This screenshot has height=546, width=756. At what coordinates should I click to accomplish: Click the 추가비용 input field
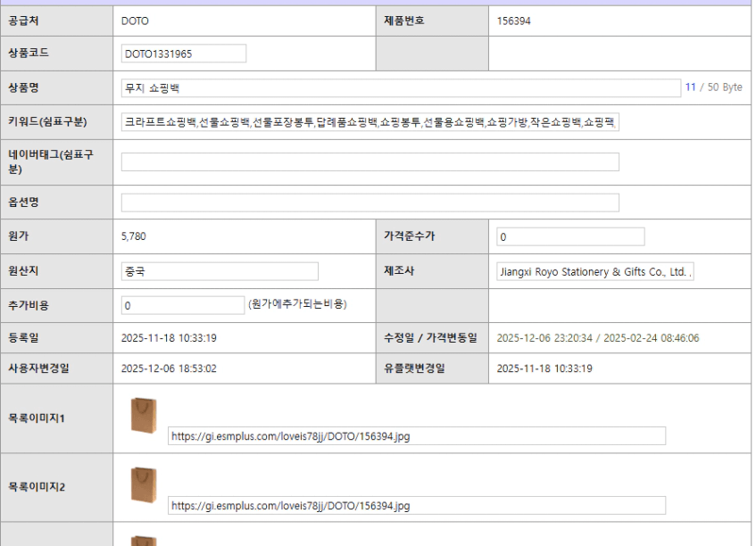point(183,305)
